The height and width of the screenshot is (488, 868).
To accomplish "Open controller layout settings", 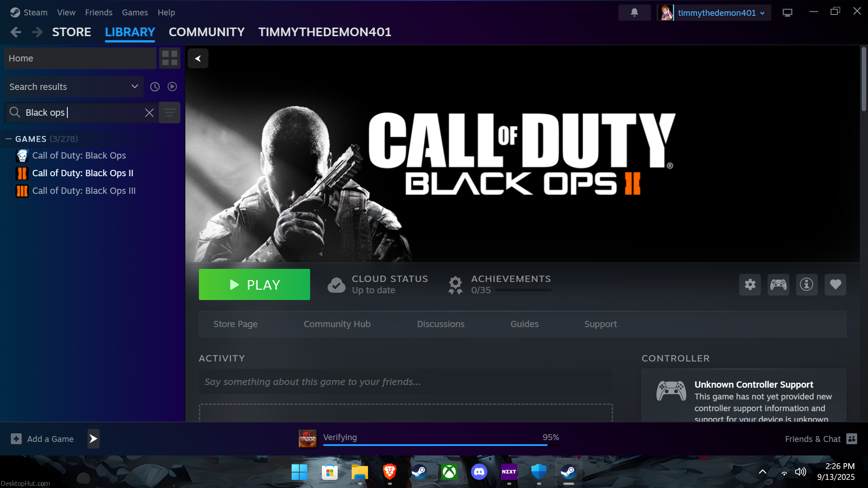I will click(778, 285).
